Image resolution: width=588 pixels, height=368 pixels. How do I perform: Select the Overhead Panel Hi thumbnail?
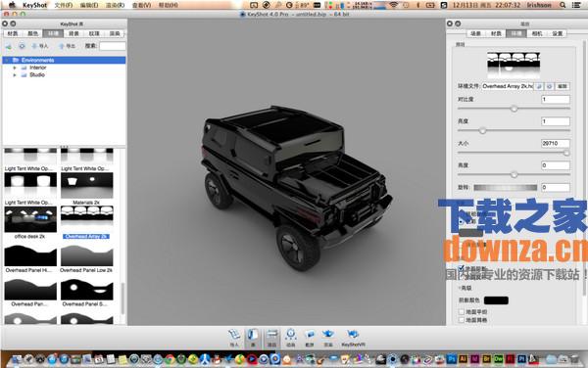click(30, 255)
